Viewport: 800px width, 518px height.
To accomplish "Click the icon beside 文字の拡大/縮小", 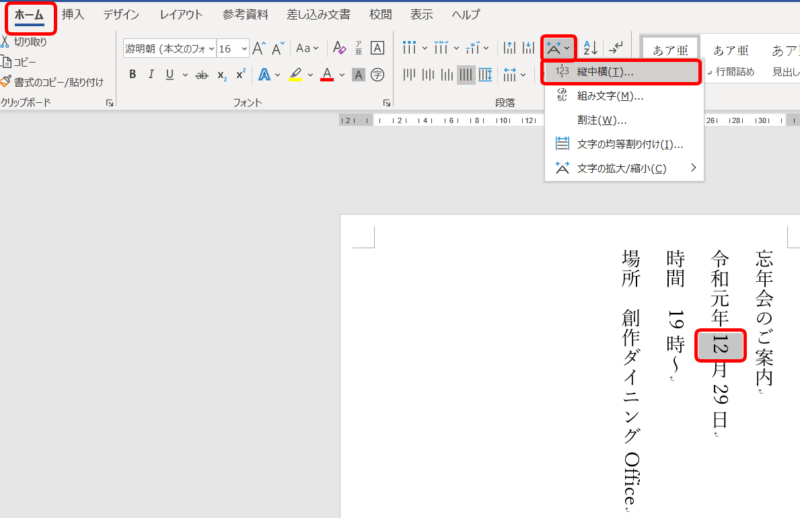I will [562, 168].
